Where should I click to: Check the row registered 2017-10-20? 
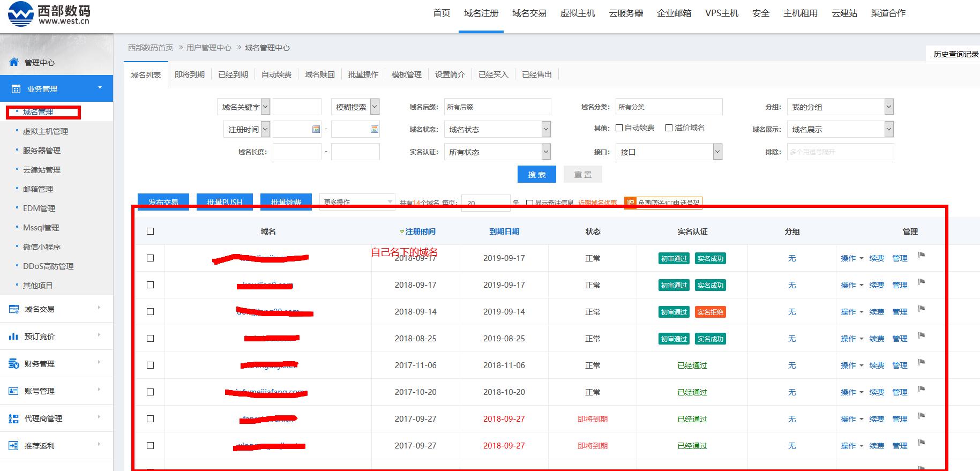(151, 392)
